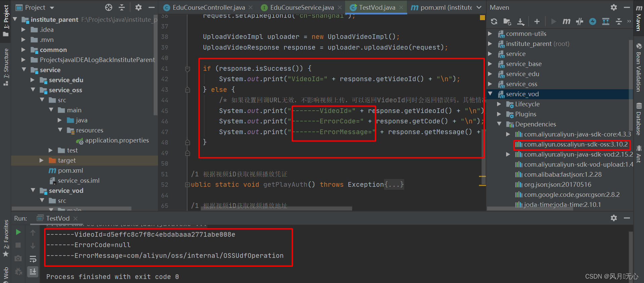Rerun TestVod with green play button
644x283 pixels.
[18, 232]
